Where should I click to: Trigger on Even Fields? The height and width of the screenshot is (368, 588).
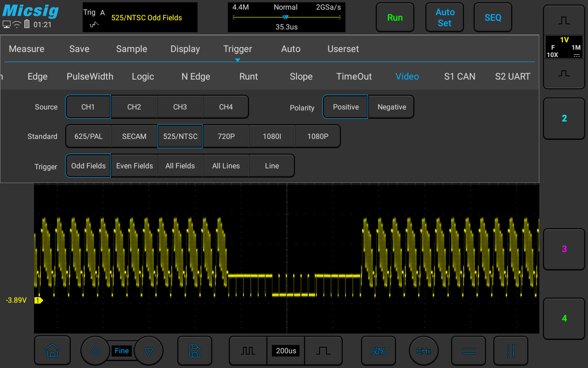(x=134, y=166)
